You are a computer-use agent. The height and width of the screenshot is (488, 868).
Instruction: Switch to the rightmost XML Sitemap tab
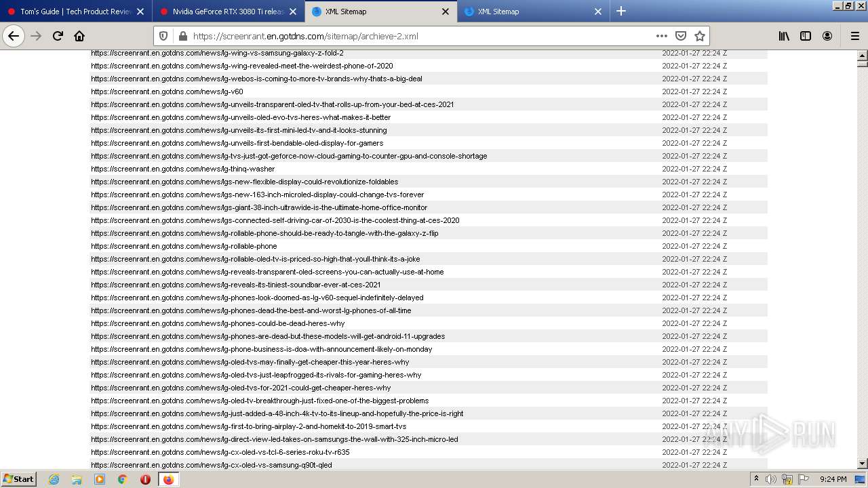click(534, 12)
